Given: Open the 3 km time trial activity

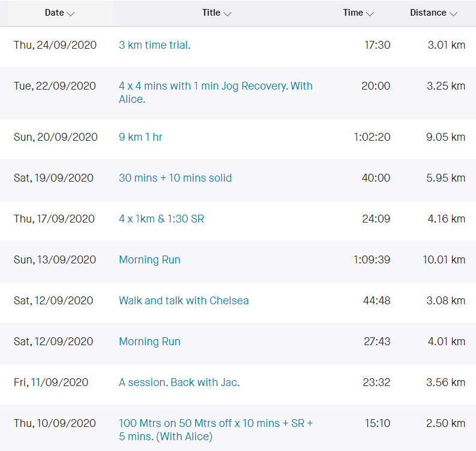Looking at the screenshot, I should click(154, 45).
